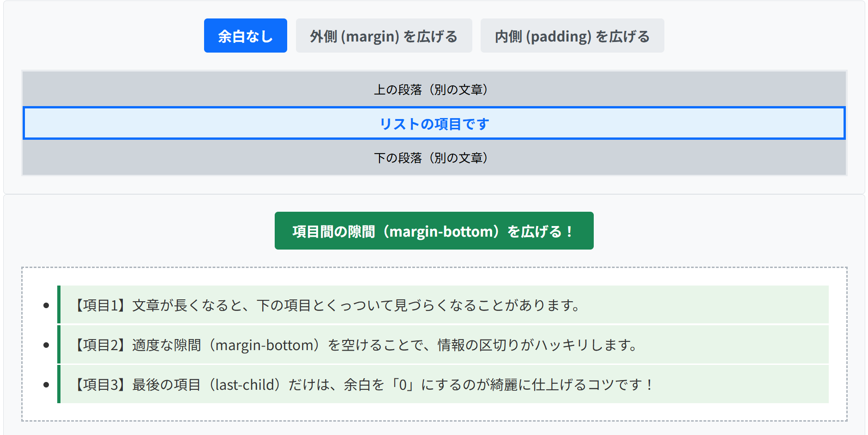Click the 【項目2】 label text
The image size is (868, 435).
tap(101, 345)
